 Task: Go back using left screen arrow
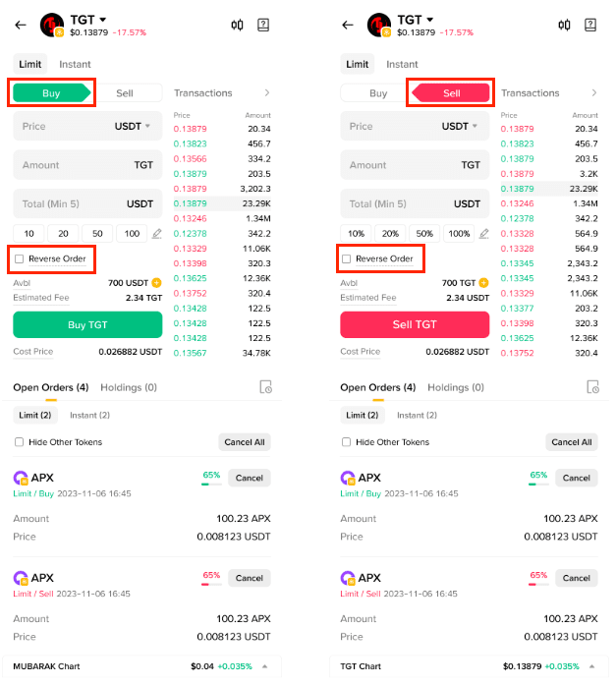tap(21, 25)
